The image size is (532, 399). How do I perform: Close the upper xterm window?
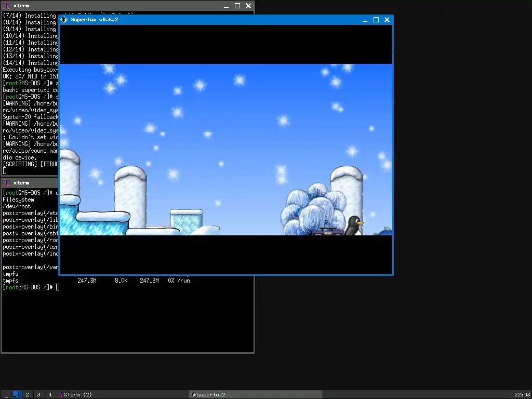248,6
